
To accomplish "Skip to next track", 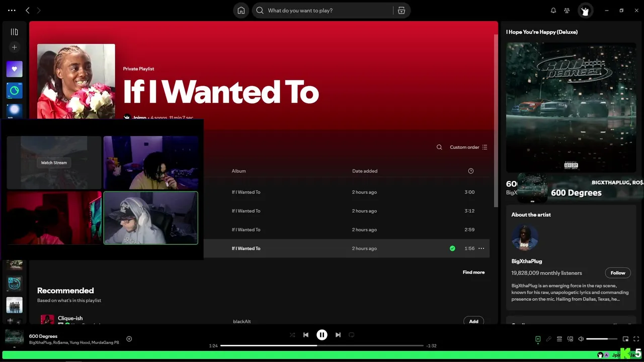I will 338,335.
